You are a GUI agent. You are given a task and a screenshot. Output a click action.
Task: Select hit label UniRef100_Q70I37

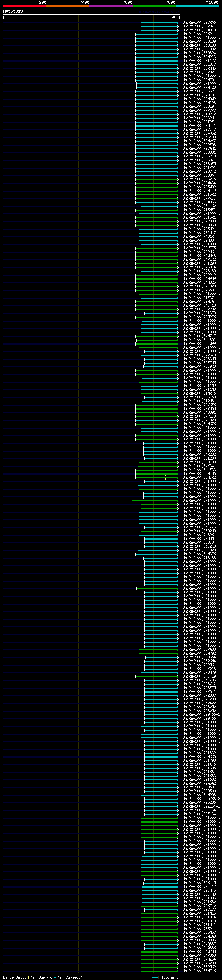coord(199,95)
